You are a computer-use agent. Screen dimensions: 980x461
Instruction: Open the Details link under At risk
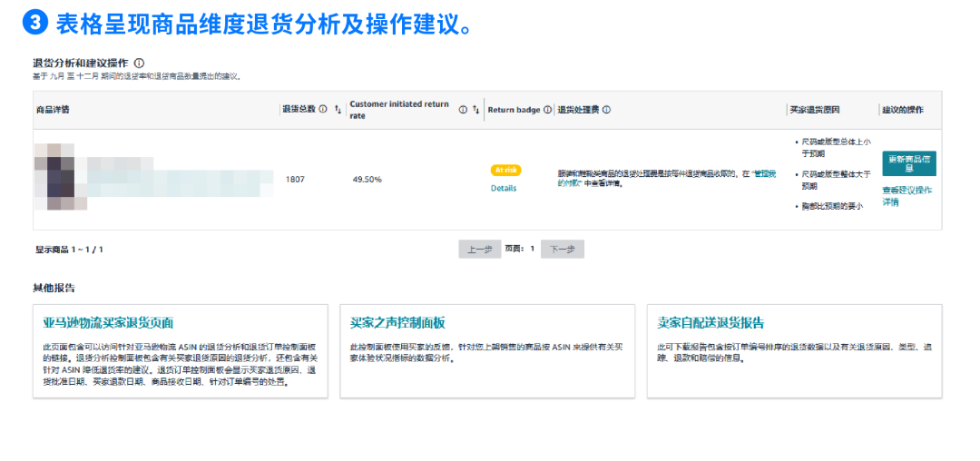click(504, 188)
